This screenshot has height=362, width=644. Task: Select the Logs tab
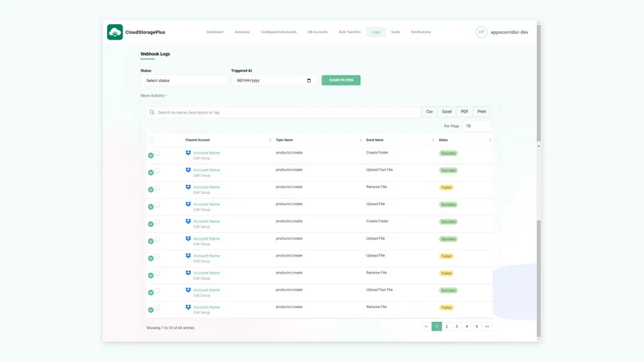[376, 32]
